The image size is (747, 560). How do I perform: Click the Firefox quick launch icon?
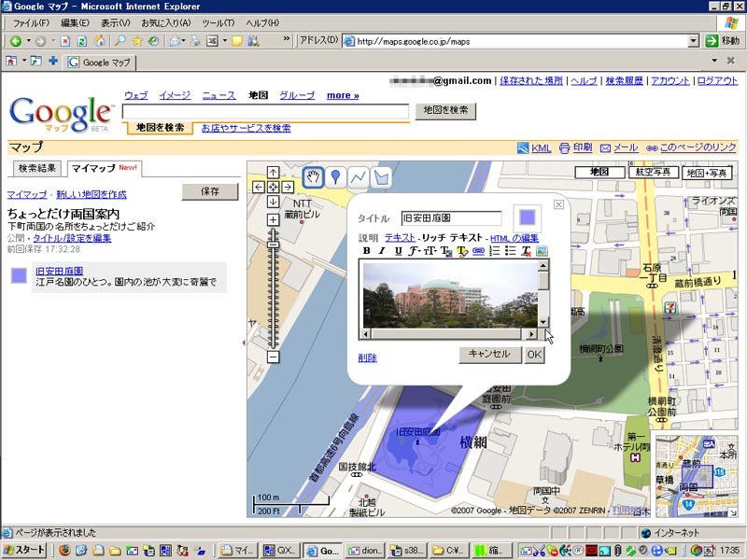[64, 551]
